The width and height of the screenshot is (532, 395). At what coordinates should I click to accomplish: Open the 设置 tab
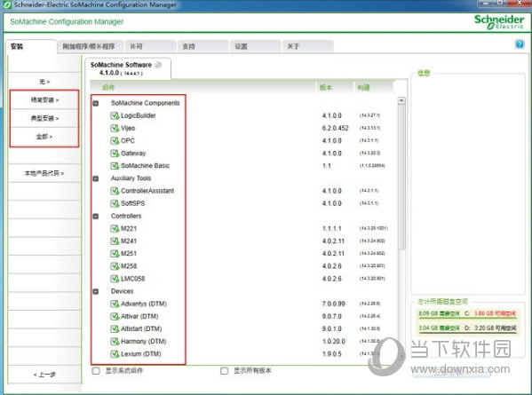coord(255,46)
